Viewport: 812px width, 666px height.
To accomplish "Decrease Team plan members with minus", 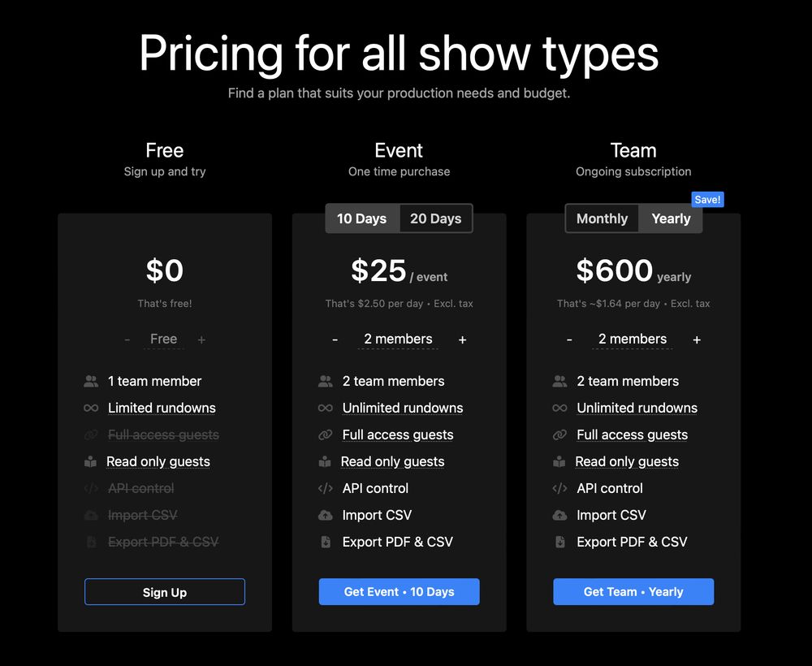I will pyautogui.click(x=569, y=339).
